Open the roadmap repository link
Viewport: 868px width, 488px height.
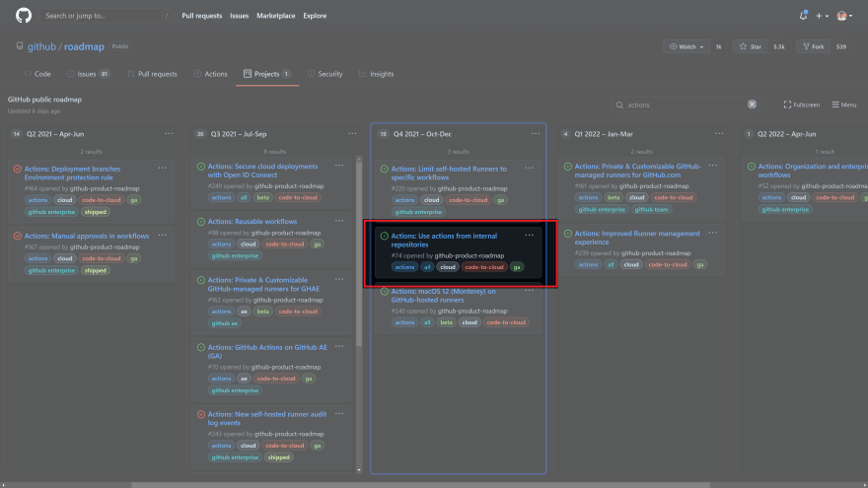[x=84, y=46]
